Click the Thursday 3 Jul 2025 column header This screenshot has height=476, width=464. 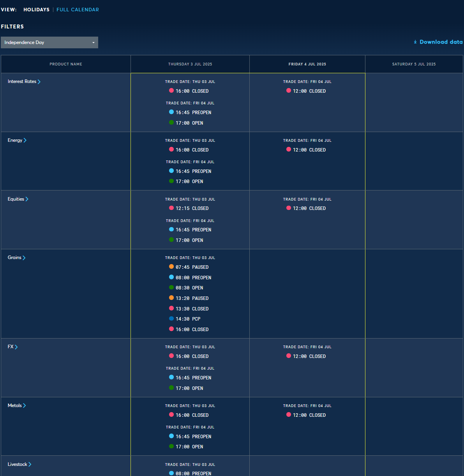click(x=190, y=64)
